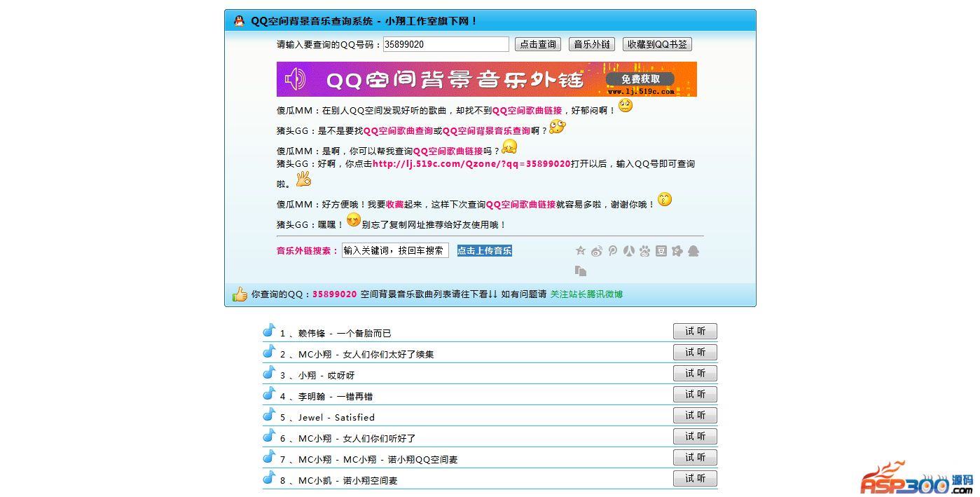The height and width of the screenshot is (497, 980).
Task: Open the QQ空间背景音乐外链 banner
Action: tap(487, 79)
